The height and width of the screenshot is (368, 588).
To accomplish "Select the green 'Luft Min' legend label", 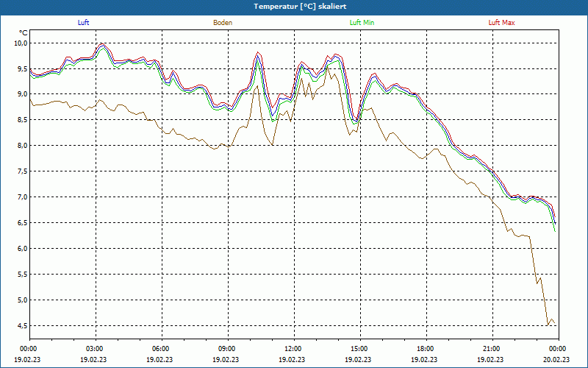I will click(x=362, y=23).
